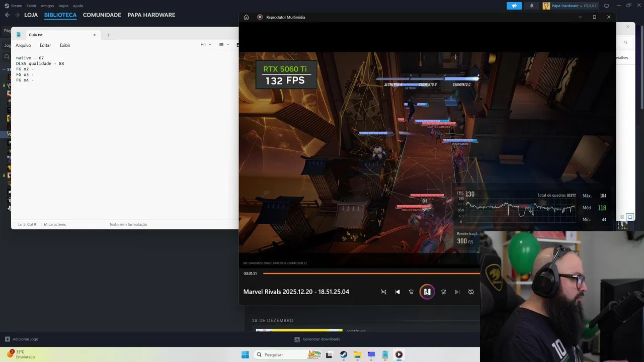Open Jogos menu in Steam

tap(63, 6)
